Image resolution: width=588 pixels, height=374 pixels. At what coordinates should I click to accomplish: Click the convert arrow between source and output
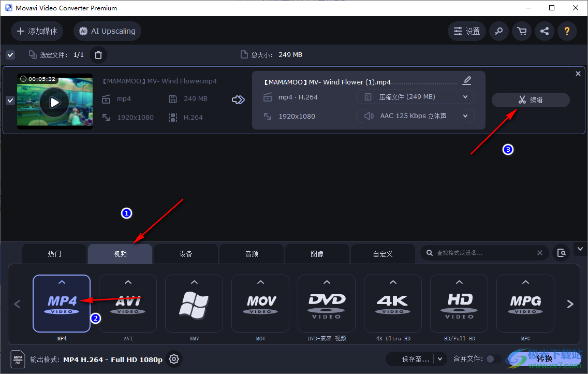pos(238,99)
